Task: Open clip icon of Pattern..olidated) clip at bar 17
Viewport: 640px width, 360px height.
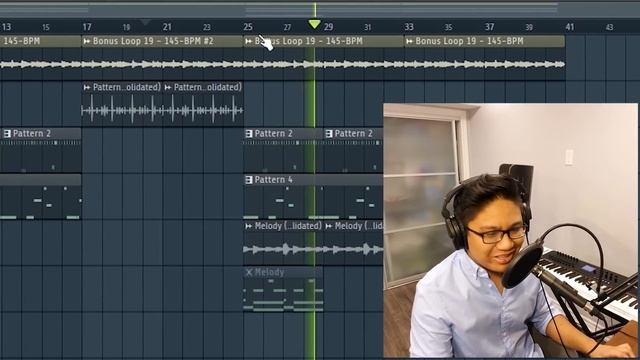Action: point(87,87)
